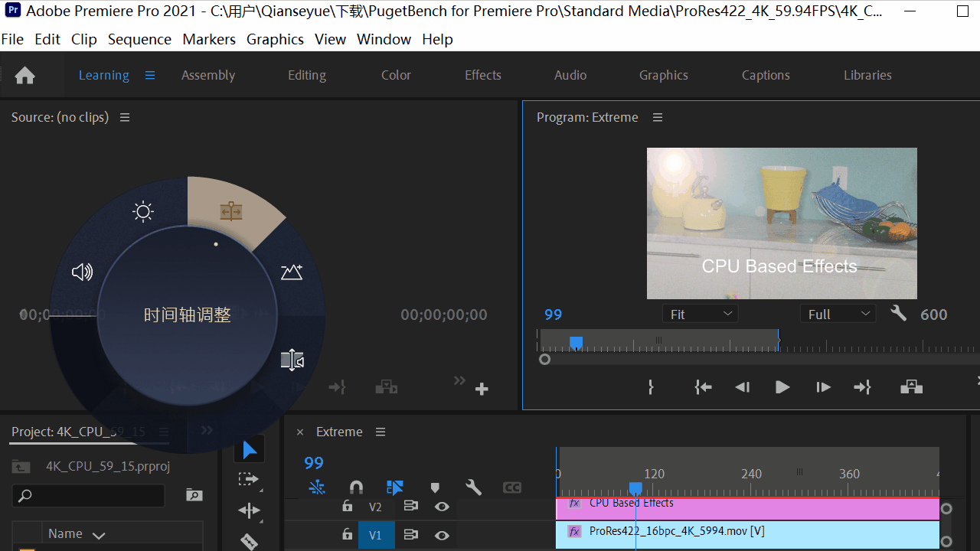Image resolution: width=980 pixels, height=551 pixels.
Task: Toggle the V2 track lock
Action: pos(348,507)
